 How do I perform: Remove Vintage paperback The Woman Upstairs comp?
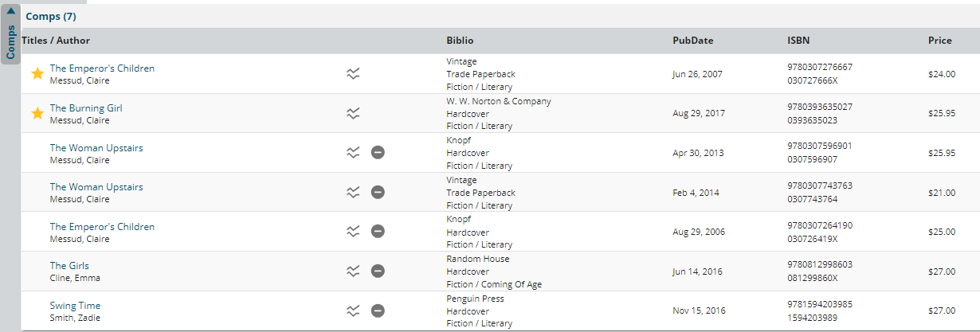[378, 192]
